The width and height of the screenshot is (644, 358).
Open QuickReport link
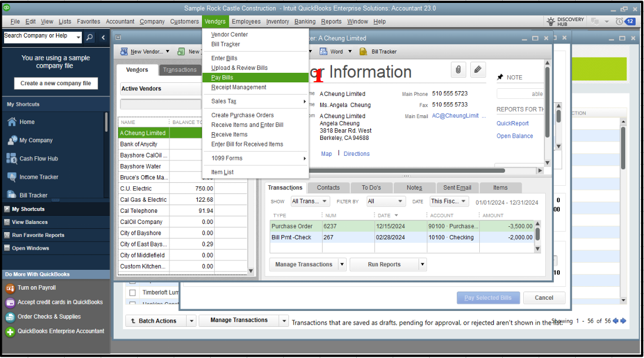[x=513, y=123]
